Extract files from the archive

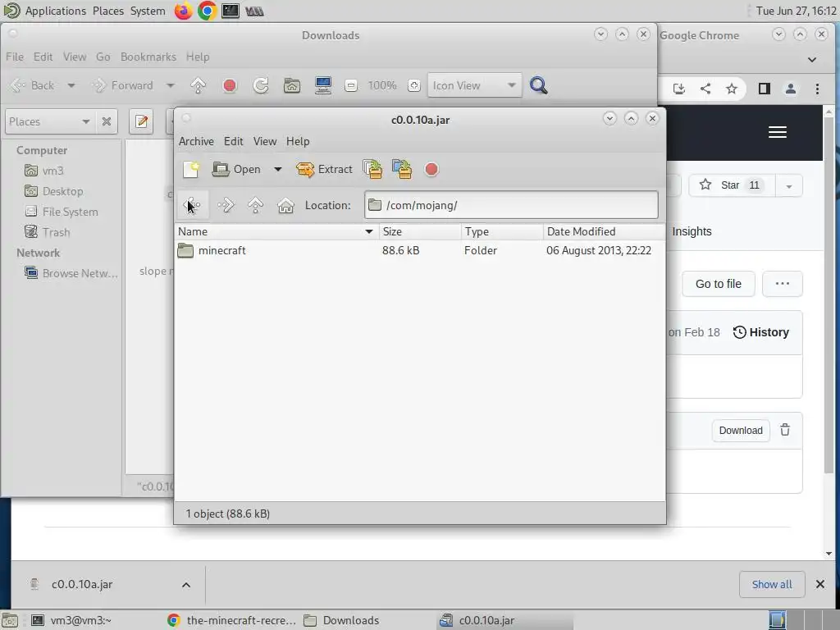[x=324, y=169]
